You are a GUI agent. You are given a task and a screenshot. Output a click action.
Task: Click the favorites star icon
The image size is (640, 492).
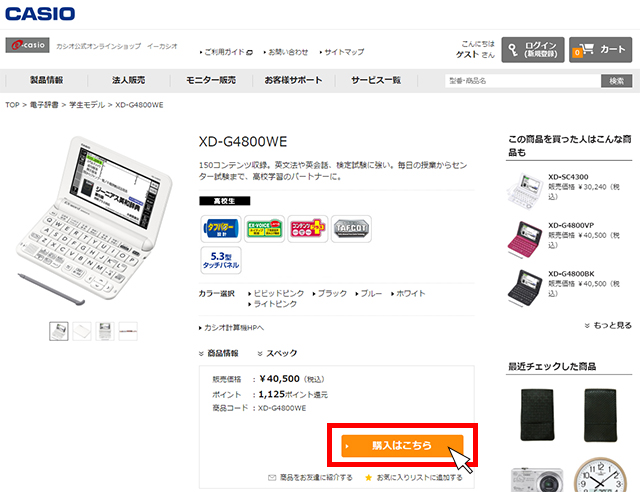click(x=368, y=477)
